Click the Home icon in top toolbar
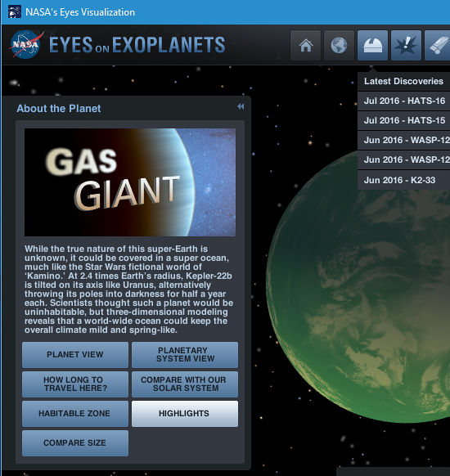The width and height of the screenshot is (450, 476). pyautogui.click(x=305, y=45)
